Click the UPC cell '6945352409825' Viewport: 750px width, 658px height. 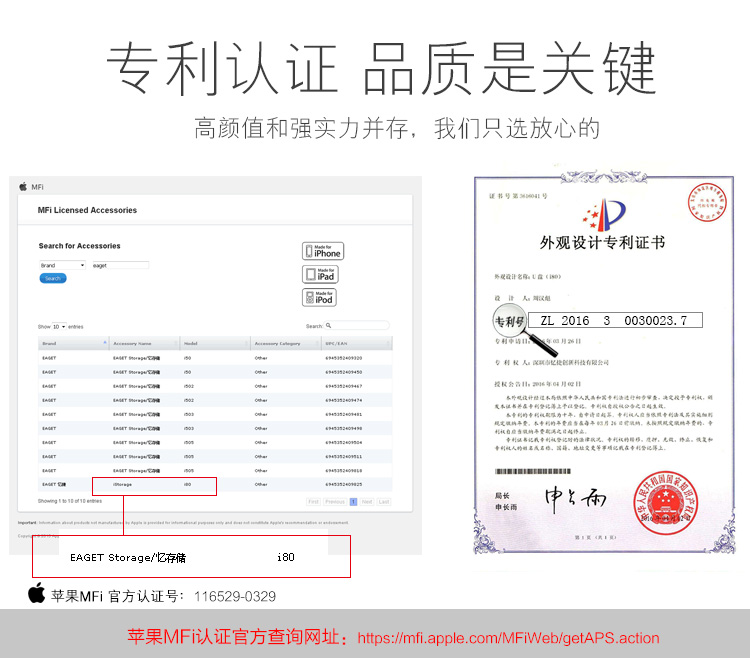click(x=343, y=484)
